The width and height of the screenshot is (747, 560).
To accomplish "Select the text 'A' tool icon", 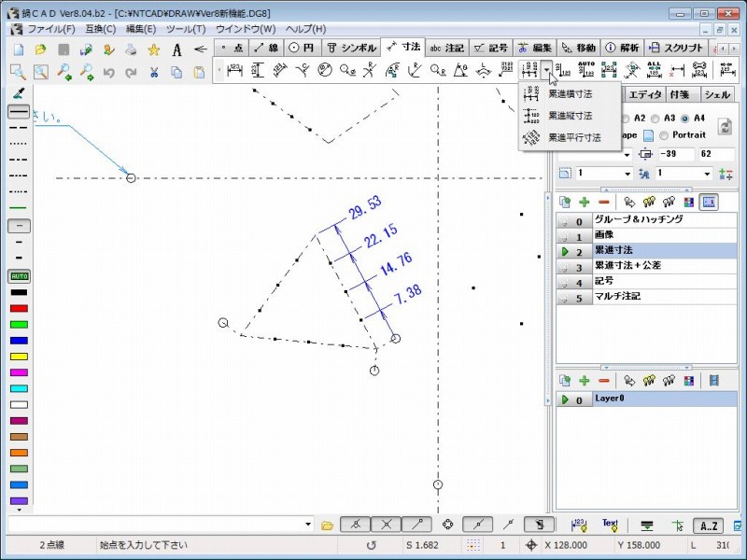I will pyautogui.click(x=176, y=49).
